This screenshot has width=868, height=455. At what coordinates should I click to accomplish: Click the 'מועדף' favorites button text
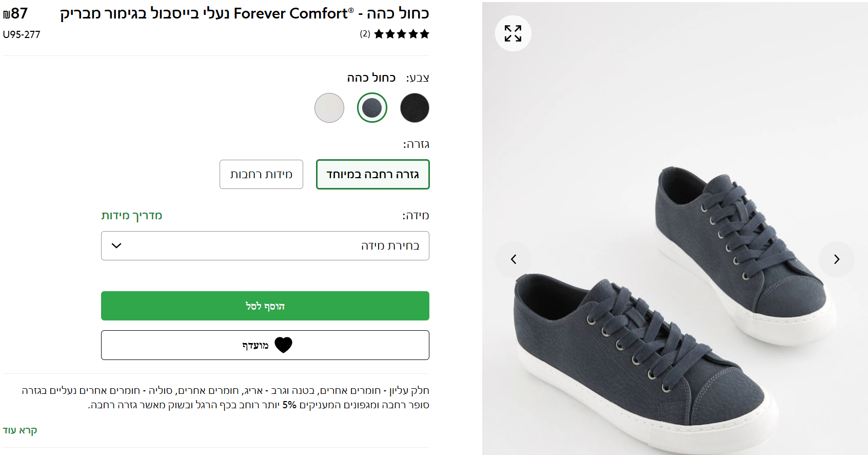pyautogui.click(x=255, y=346)
